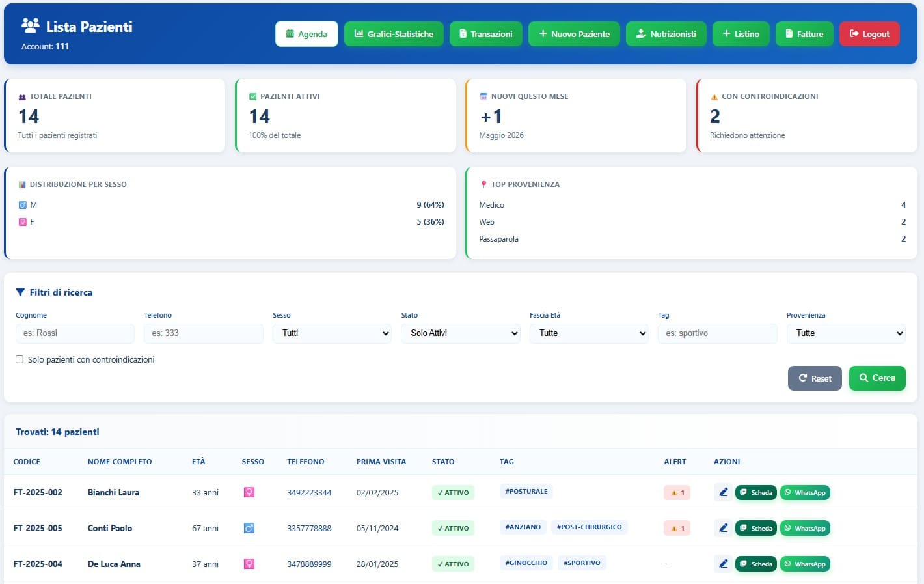This screenshot has width=924, height=584.
Task: Edit patient Bianchi Laura with pencil icon
Action: tap(723, 492)
